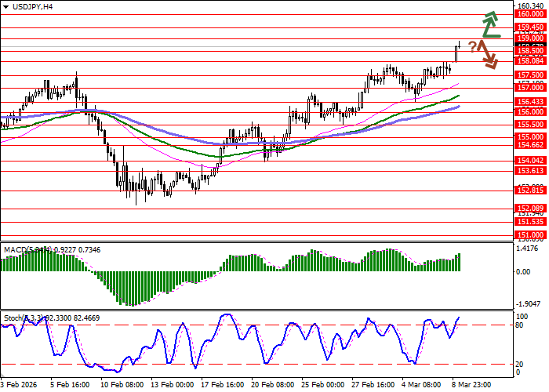Image resolution: width=549 pixels, height=392 pixels.
Task: Select the 153.613 price level label
Action: [x=530, y=171]
